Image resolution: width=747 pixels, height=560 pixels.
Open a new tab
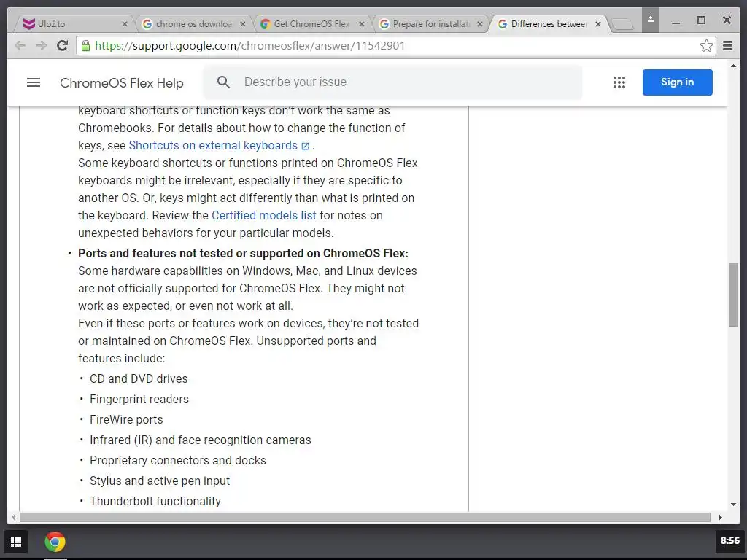[622, 24]
